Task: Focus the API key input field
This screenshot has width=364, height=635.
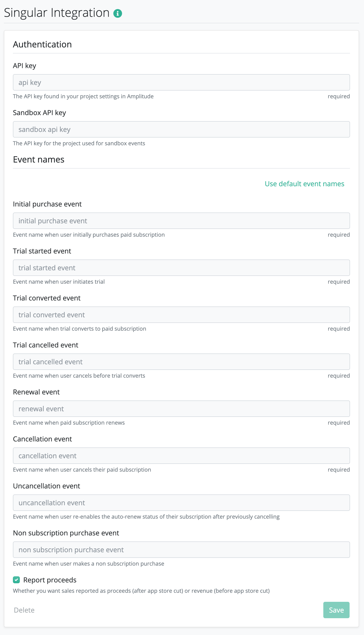Action: 181,82
